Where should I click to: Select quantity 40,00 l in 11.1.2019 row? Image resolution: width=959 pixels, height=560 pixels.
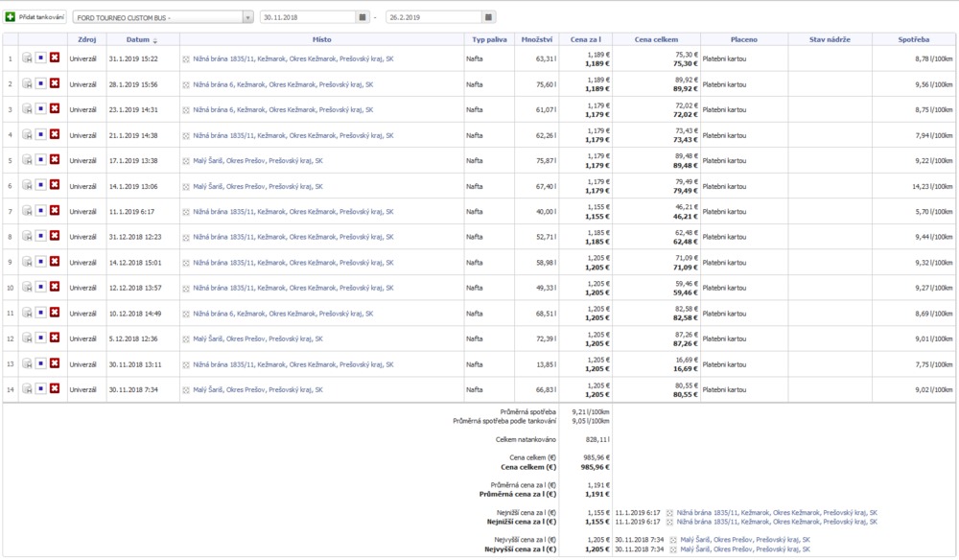(x=547, y=212)
